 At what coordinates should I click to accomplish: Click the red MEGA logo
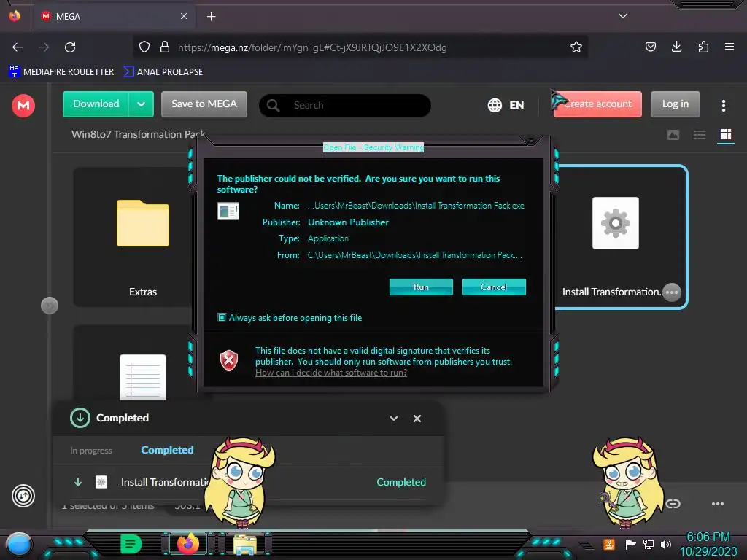click(23, 105)
